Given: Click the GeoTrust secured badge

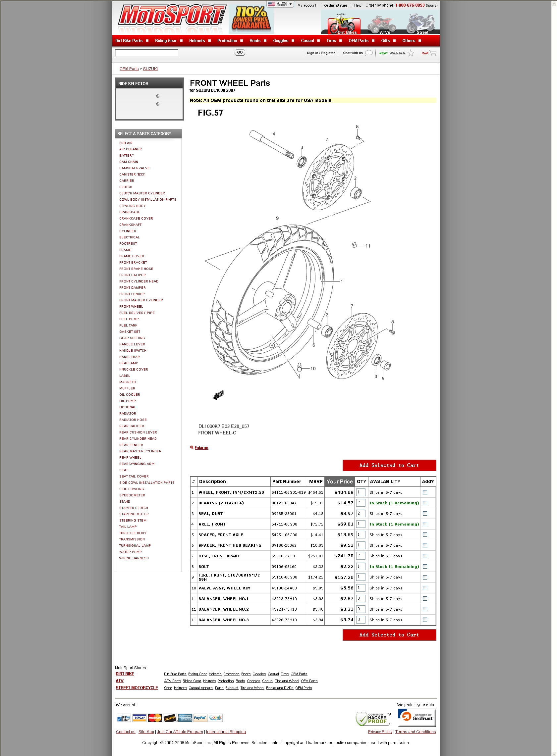Looking at the screenshot, I should point(417,718).
